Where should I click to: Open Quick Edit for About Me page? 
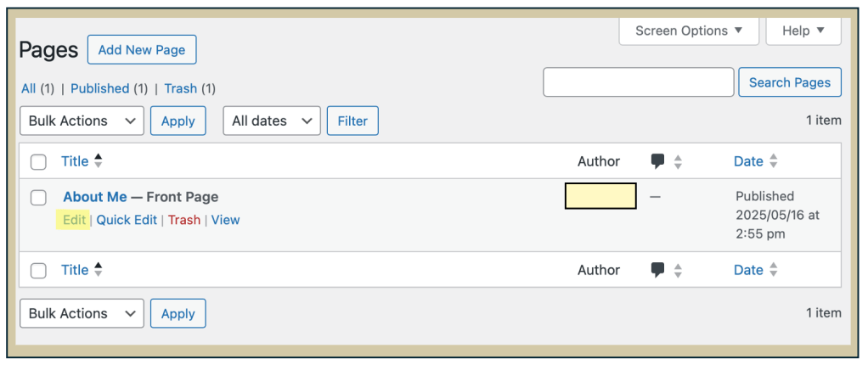(x=127, y=220)
